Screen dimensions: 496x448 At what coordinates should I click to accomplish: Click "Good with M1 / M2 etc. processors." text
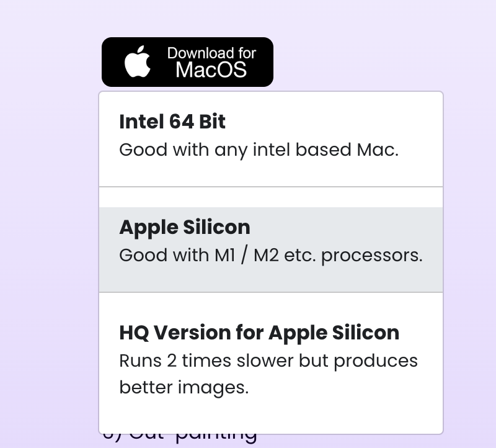click(270, 255)
